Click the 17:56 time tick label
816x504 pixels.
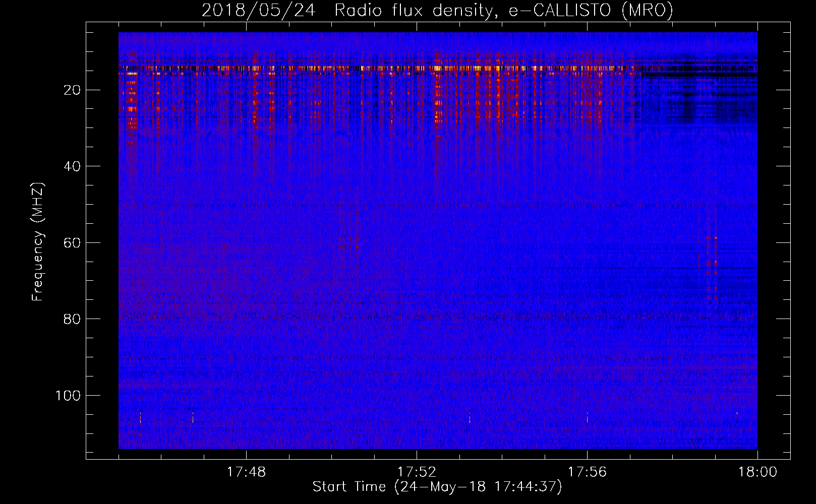click(x=587, y=472)
